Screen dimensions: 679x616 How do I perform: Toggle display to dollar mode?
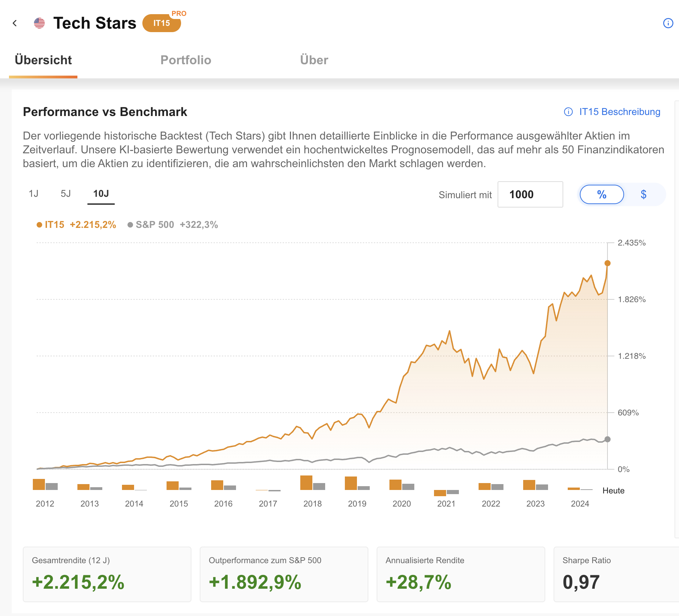pyautogui.click(x=643, y=195)
